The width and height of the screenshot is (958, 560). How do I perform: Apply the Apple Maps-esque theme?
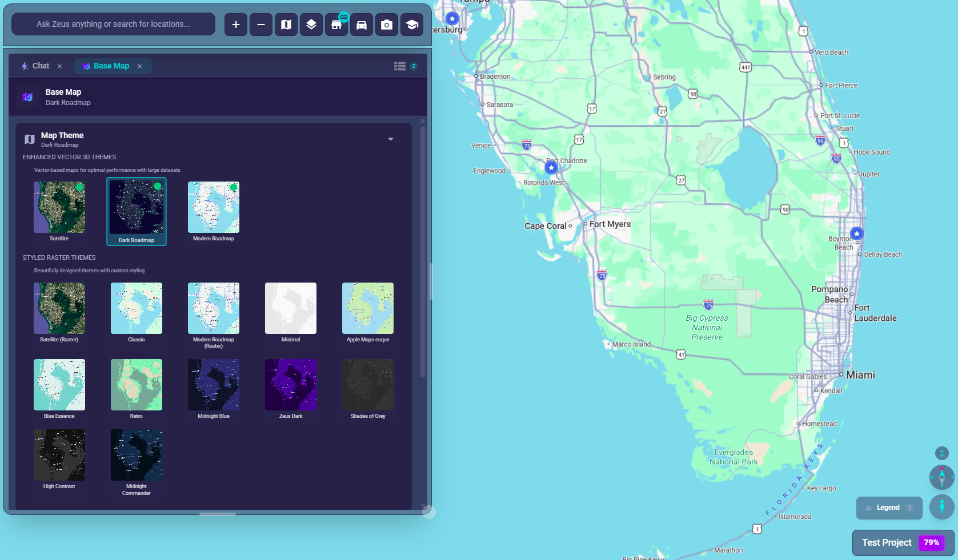(x=368, y=312)
